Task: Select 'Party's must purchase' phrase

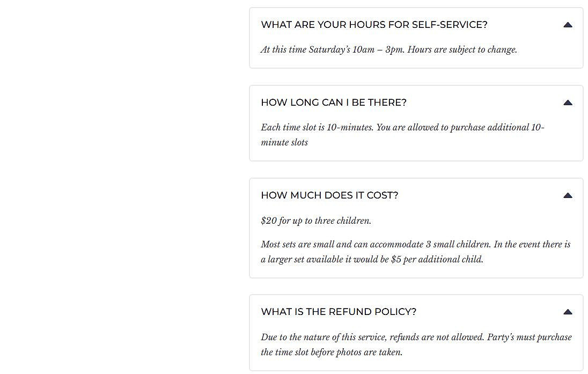Action: click(529, 337)
